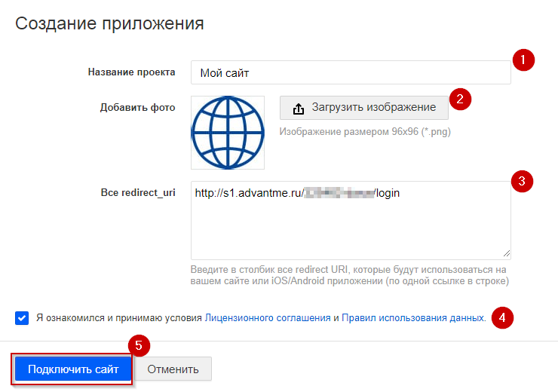Click the red marker number 2
This screenshot has height=392, width=558.
460,99
